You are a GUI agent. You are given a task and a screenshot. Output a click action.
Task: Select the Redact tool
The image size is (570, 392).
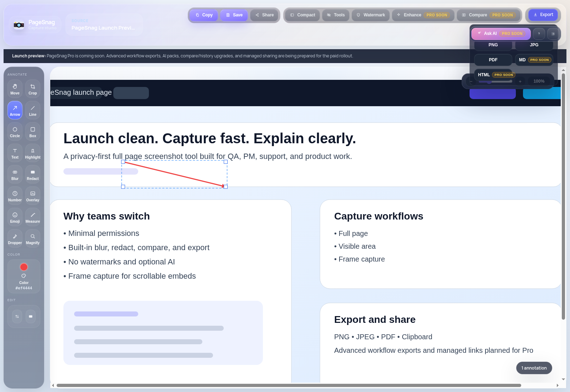33,174
